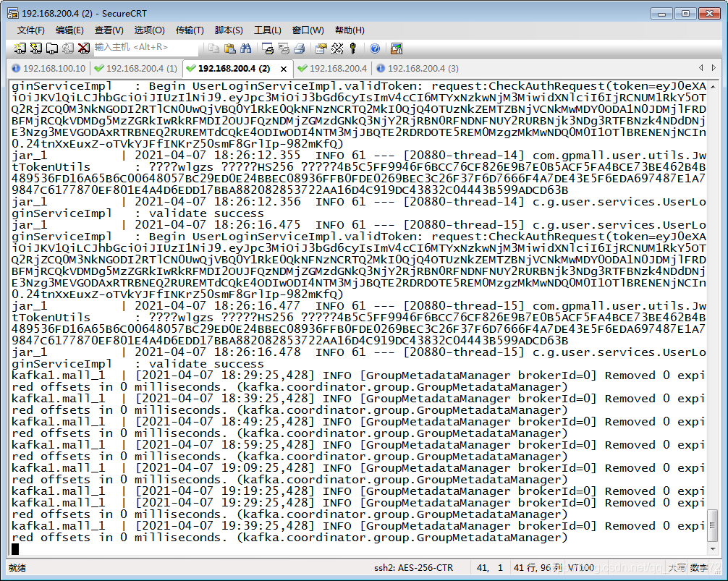
Task: Click the vertical scrollbar thumb
Action: 713,525
